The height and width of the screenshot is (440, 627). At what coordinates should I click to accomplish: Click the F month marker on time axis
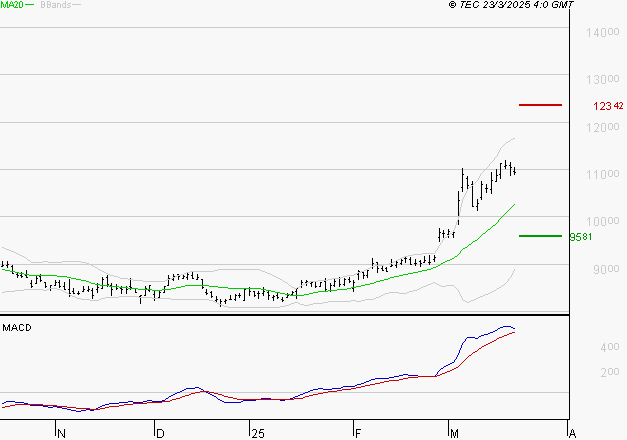(x=358, y=434)
